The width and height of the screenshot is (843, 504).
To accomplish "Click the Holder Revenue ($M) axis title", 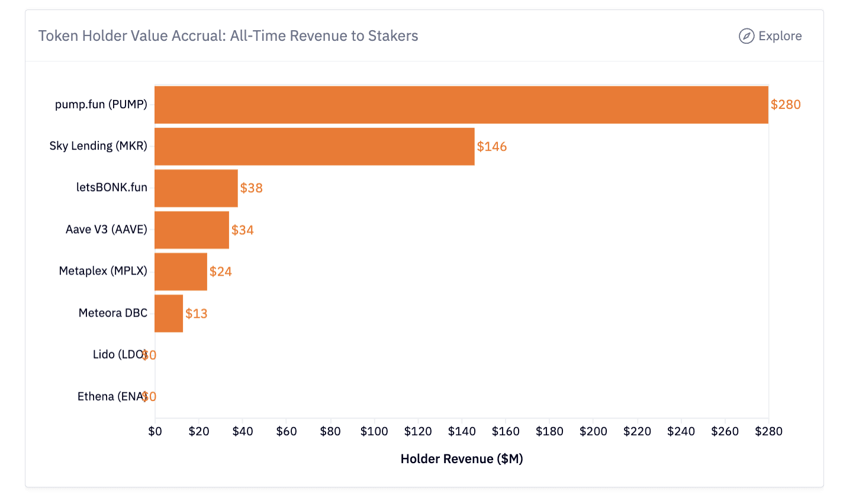I will point(461,458).
